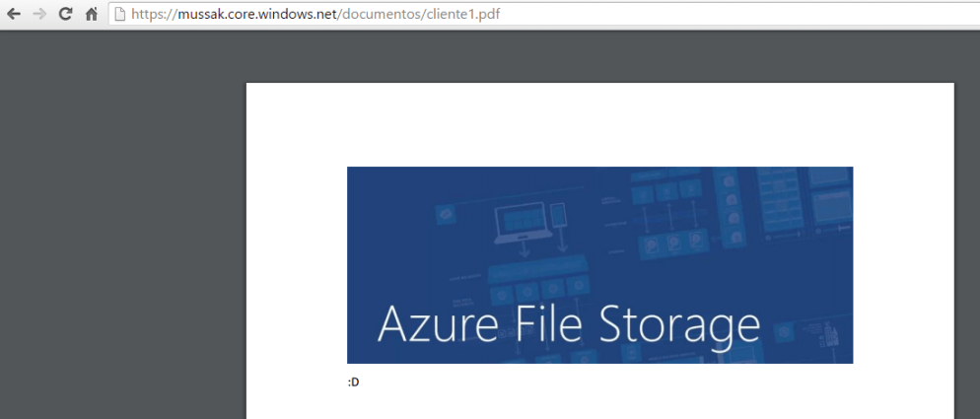Open the browser home page icon
The image size is (980, 419).
91,14
